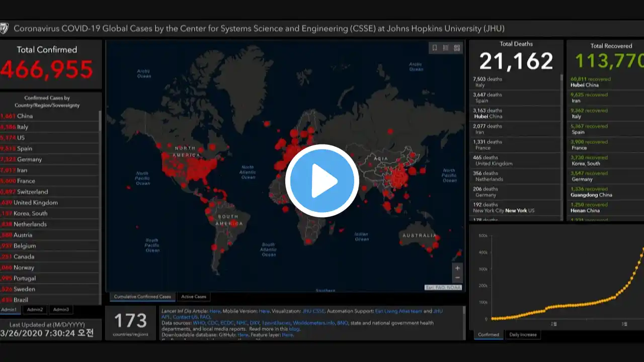This screenshot has height=362, width=644.
Task: Select Sweden in the confirmed cases list
Action: tap(50, 289)
